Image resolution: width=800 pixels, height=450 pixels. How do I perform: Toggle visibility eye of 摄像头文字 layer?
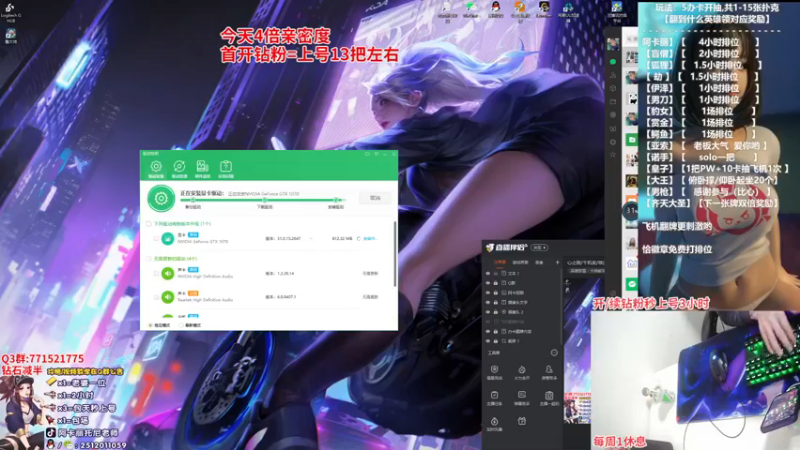click(x=488, y=302)
